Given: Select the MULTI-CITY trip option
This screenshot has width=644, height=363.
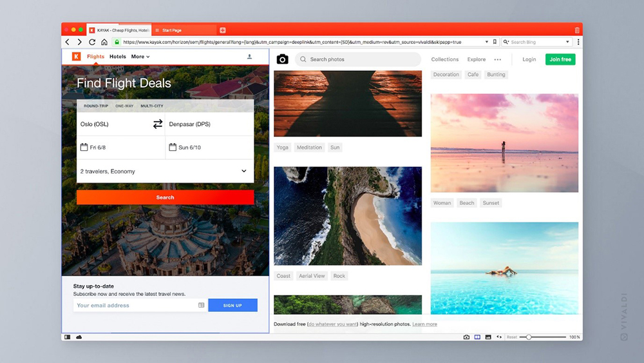Looking at the screenshot, I should point(152,106).
